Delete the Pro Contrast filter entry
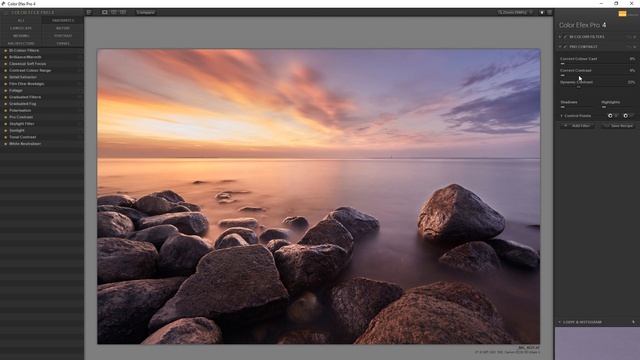 pos(635,47)
